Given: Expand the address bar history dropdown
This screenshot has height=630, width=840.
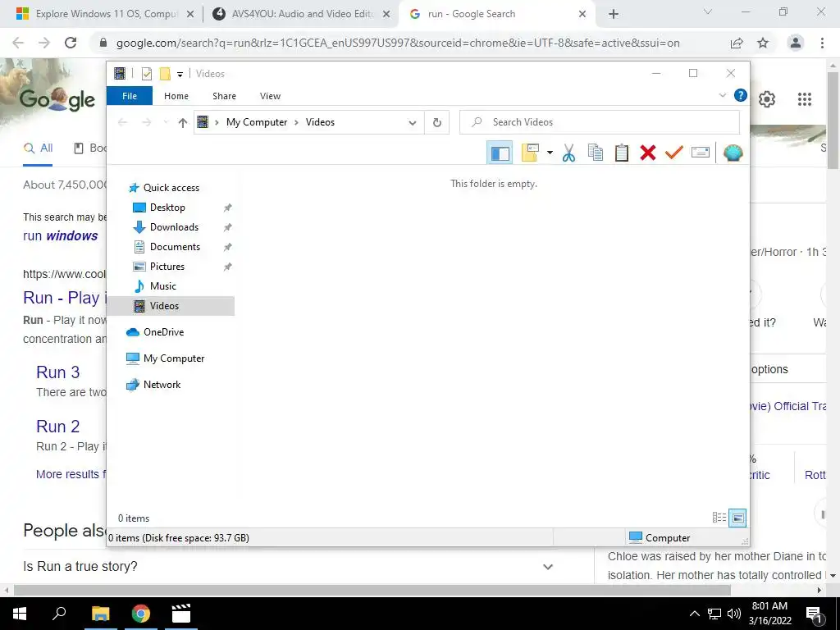Looking at the screenshot, I should [x=412, y=123].
